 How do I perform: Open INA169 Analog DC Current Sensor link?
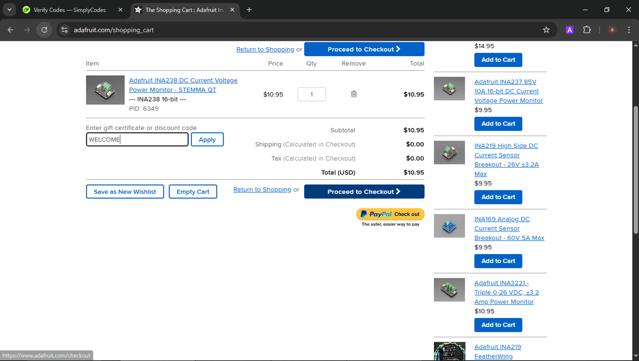pos(509,228)
